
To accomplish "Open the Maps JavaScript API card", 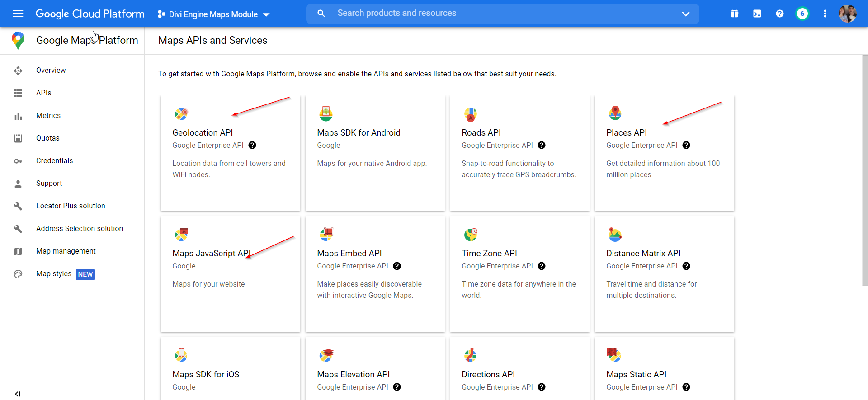I will 230,273.
